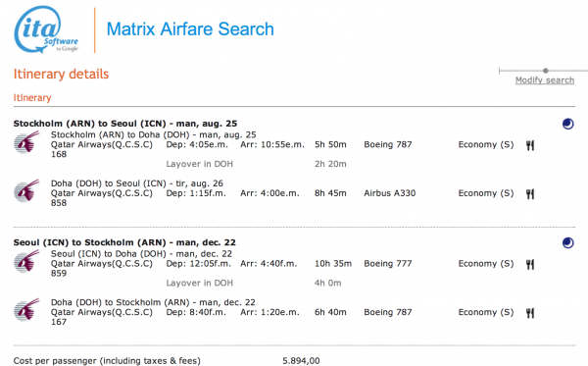Click Economy (S) on flight 858 row
The image size is (588, 366).
click(x=486, y=193)
